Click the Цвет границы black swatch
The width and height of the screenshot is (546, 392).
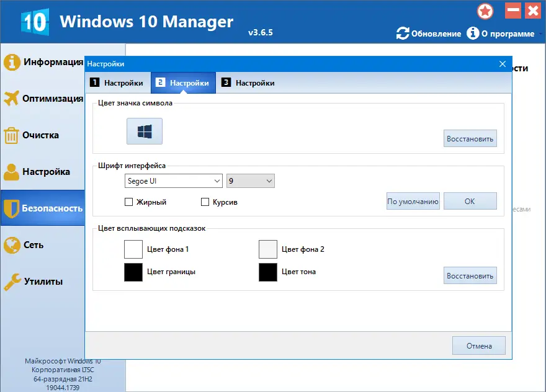133,272
